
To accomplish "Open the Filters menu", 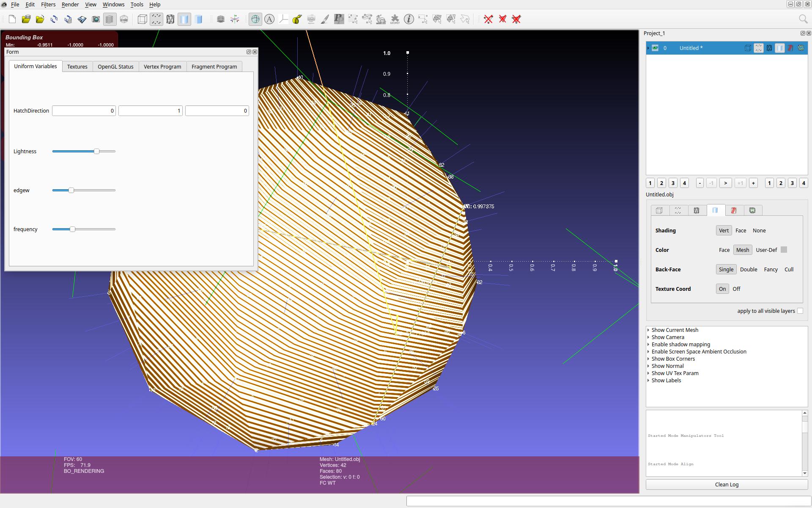I will (48, 4).
